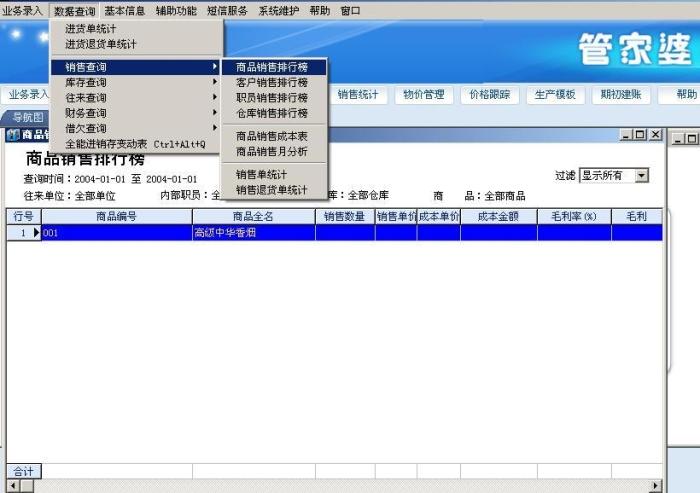This screenshot has height=493, width=700.
Task: Select 商品销售成本表 submenu entry
Action: [x=271, y=136]
